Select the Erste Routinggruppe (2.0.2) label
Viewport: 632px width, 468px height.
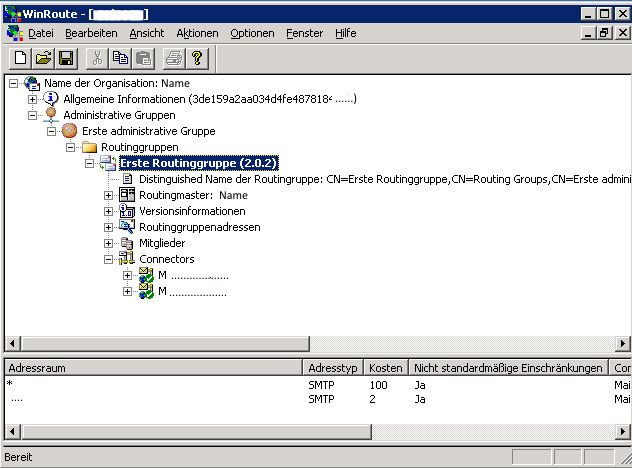click(x=199, y=163)
